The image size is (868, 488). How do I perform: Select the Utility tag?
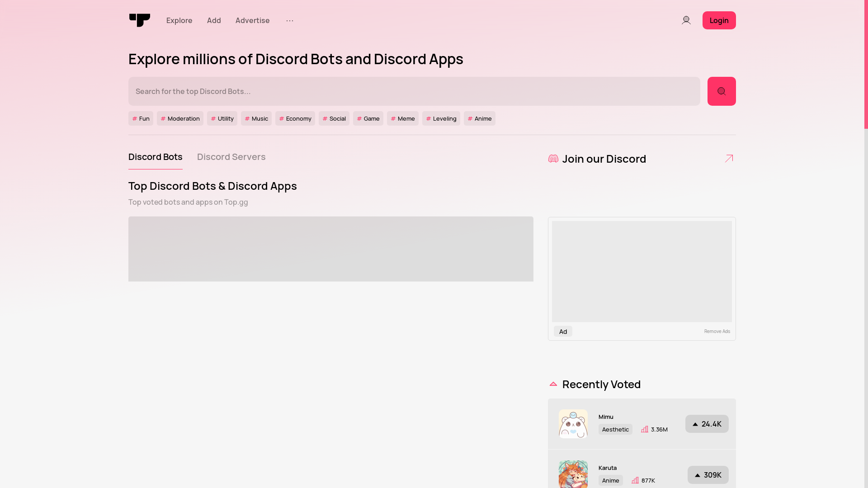(222, 118)
